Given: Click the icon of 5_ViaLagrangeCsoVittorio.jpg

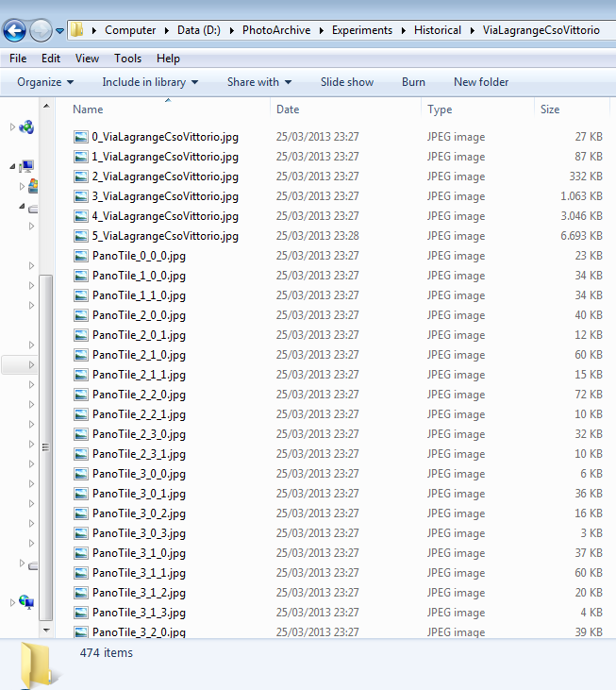Looking at the screenshot, I should 81,236.
